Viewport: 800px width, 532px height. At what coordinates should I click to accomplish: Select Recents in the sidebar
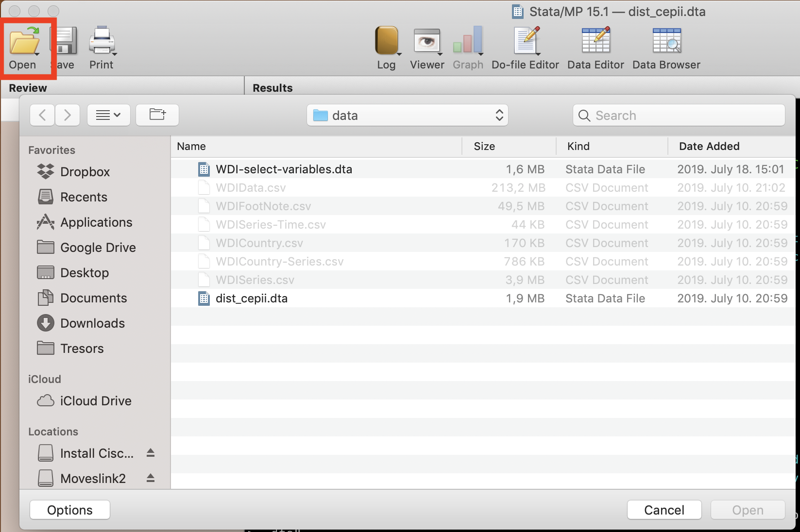click(72, 197)
